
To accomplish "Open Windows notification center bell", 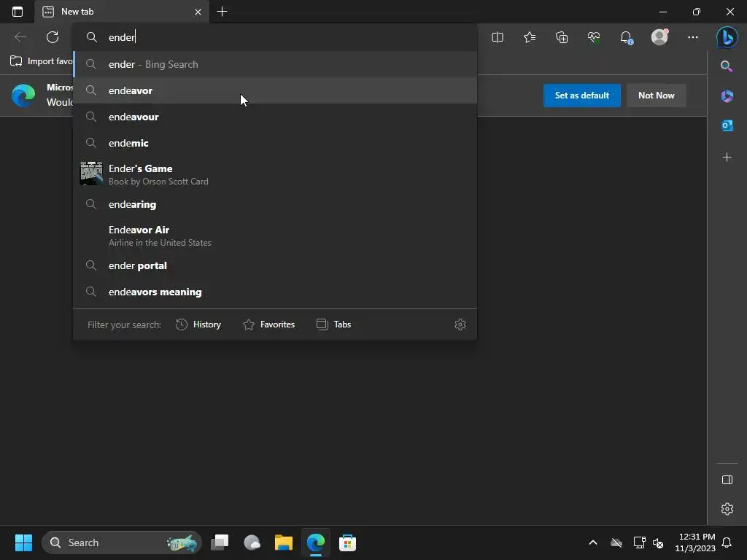I will click(727, 542).
